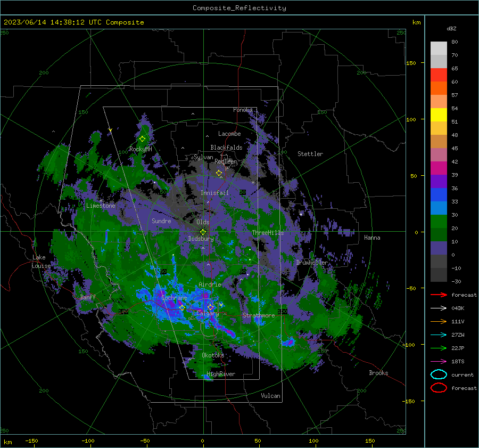Click the Hanna label on the map
Viewport: 479px width, 448px height.
click(372, 238)
